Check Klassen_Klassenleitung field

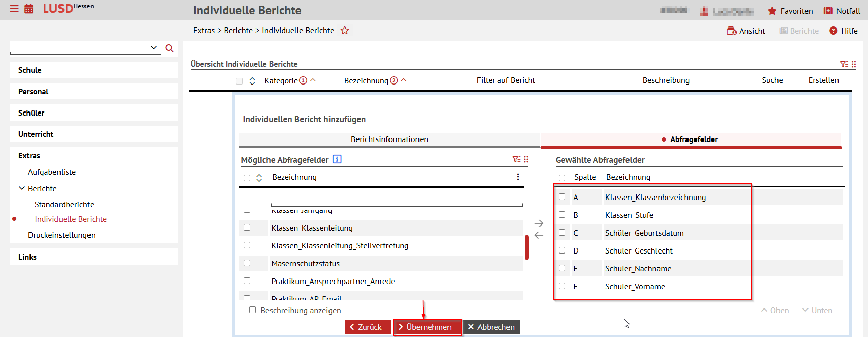click(x=247, y=228)
